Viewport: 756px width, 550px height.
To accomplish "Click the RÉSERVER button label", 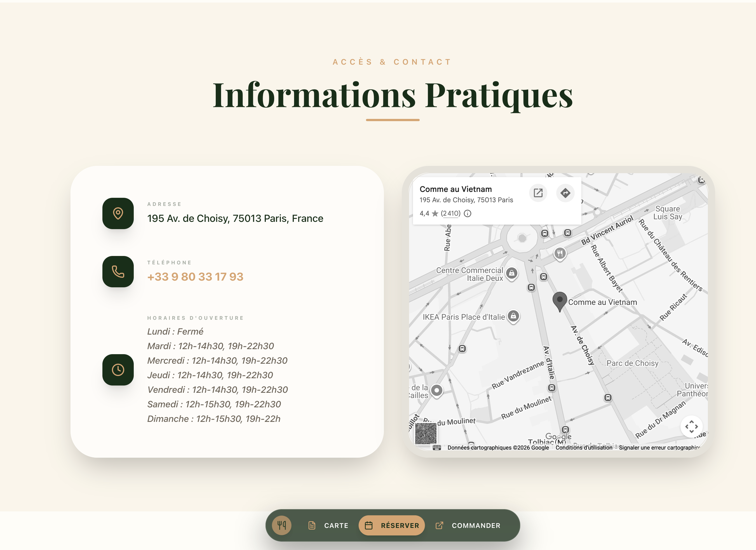I will coord(400,525).
